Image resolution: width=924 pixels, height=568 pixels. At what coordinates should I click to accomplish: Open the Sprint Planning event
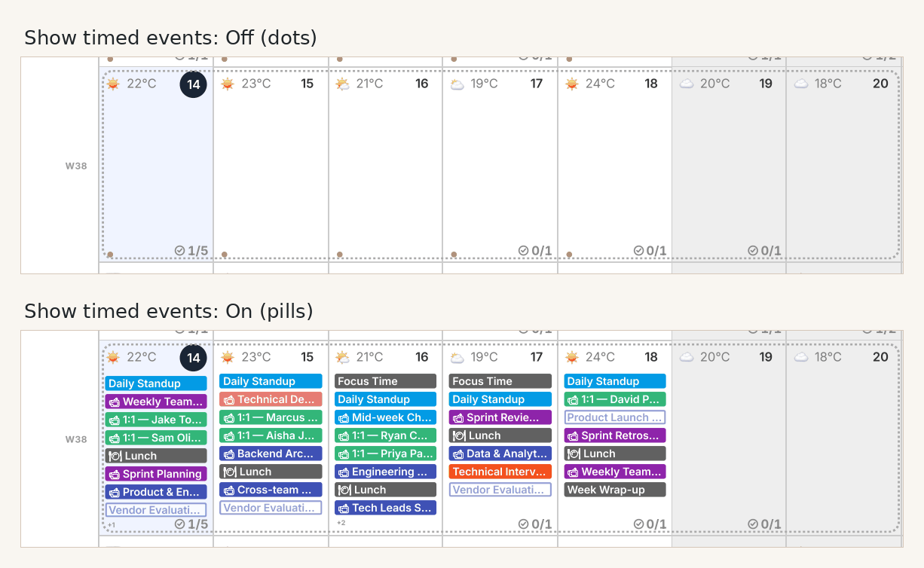156,474
